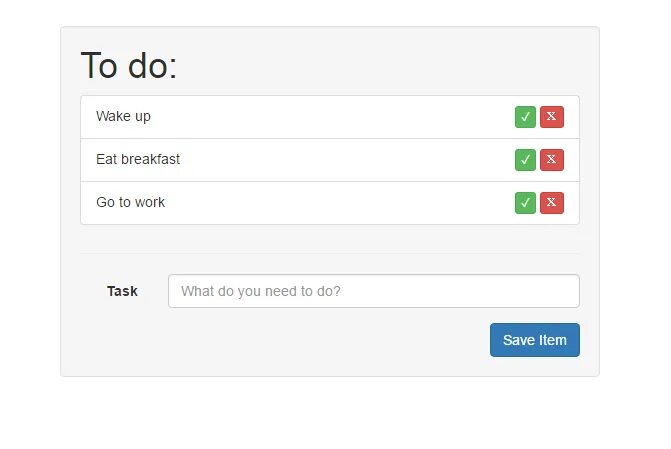Select the "Wake up" task text
This screenshot has width=671, height=449.
pyautogui.click(x=123, y=116)
